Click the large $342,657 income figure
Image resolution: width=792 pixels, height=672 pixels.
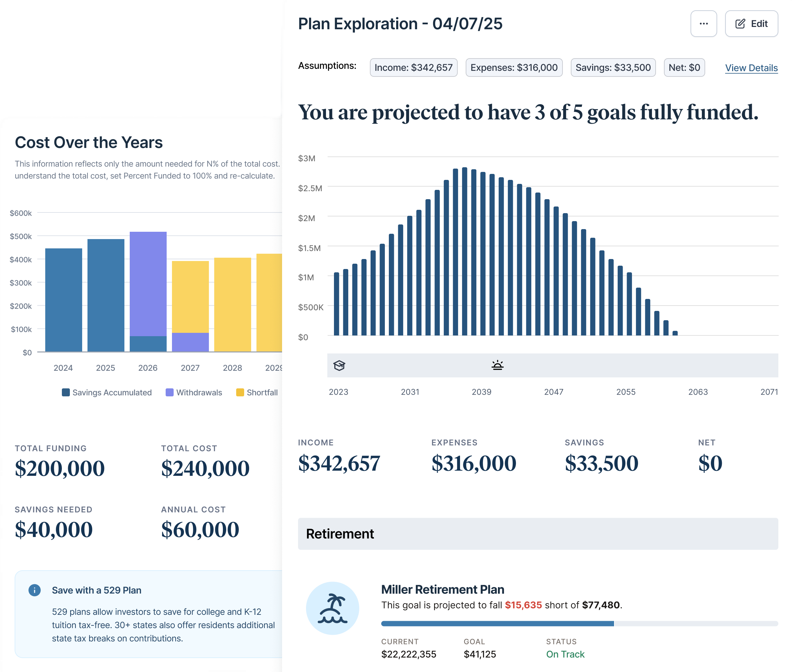click(x=339, y=464)
